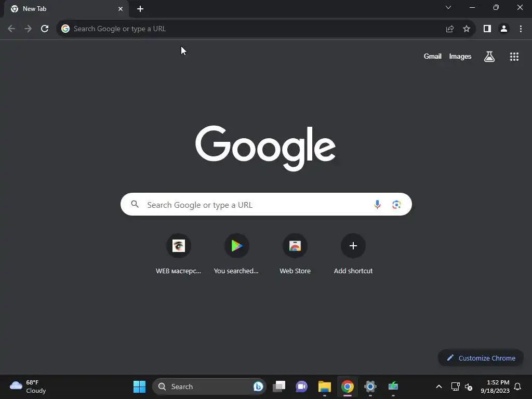Open the Windows Start menu

coord(139,387)
